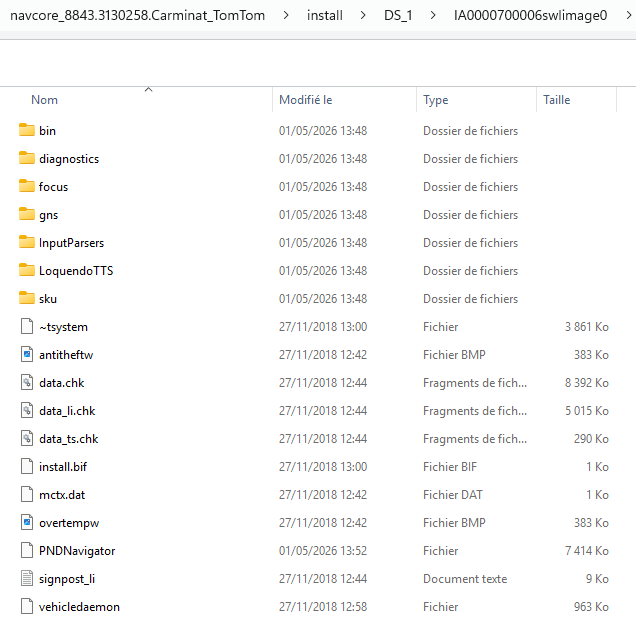Select the file name vehicledaemon

point(80,607)
